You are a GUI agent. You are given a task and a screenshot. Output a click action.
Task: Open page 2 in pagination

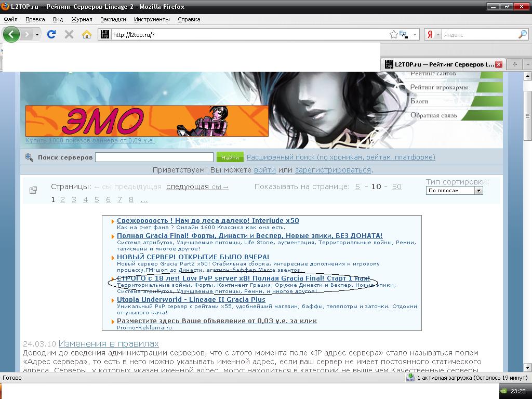(62, 200)
